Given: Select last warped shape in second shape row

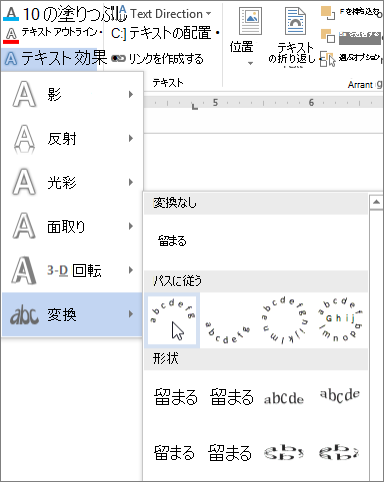Looking at the screenshot, I should point(339,453).
